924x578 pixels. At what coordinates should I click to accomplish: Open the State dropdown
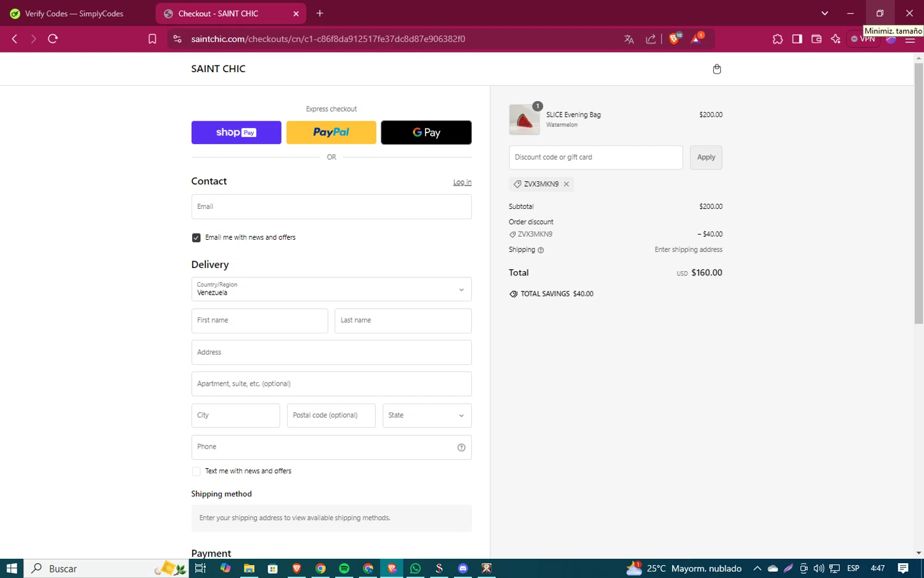point(427,415)
